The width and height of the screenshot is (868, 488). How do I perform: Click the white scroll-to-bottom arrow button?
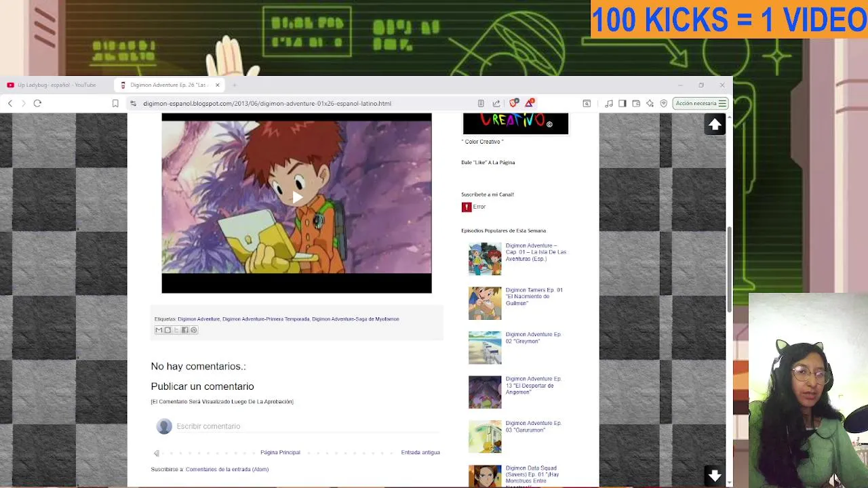tap(715, 476)
